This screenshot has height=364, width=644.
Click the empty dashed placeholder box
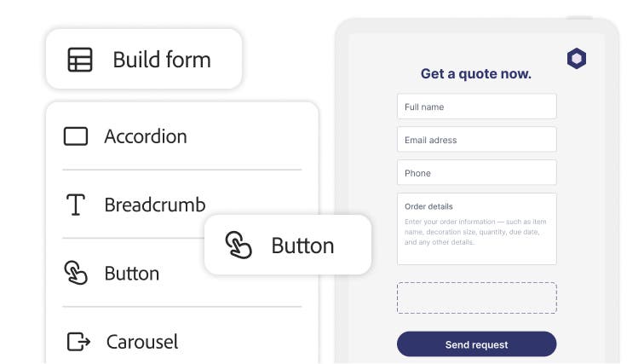476,298
